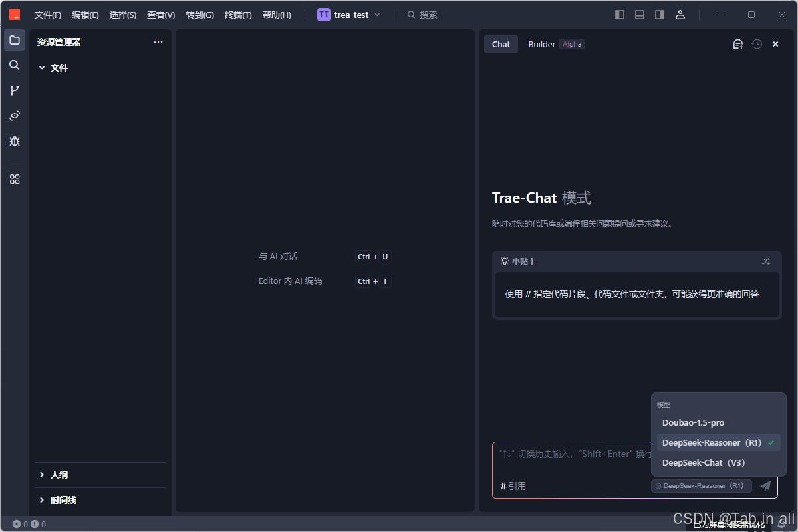798x532 pixels.
Task: Open the chat history clock icon
Action: [757, 43]
